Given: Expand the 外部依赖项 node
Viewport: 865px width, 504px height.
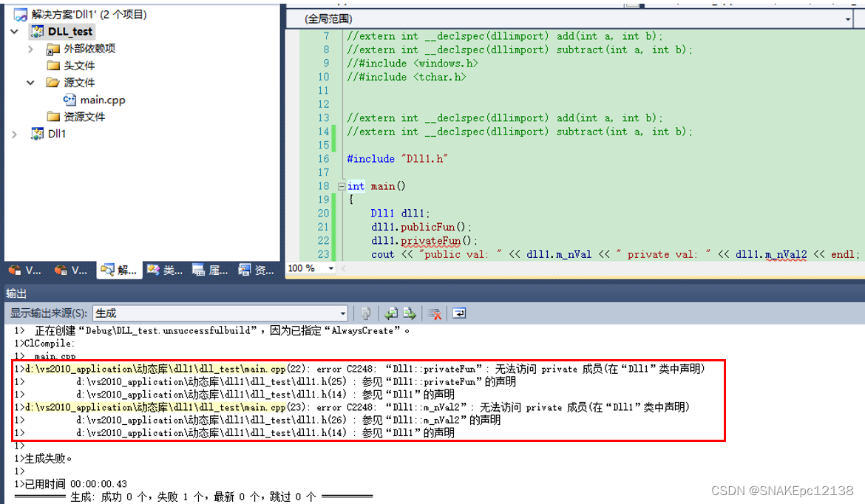Looking at the screenshot, I should click(x=30, y=49).
